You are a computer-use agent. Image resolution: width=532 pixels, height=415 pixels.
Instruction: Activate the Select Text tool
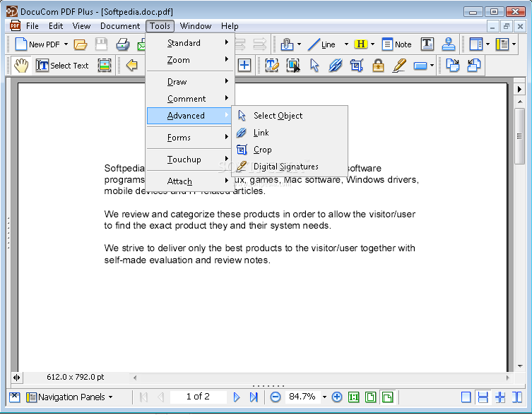click(x=62, y=65)
